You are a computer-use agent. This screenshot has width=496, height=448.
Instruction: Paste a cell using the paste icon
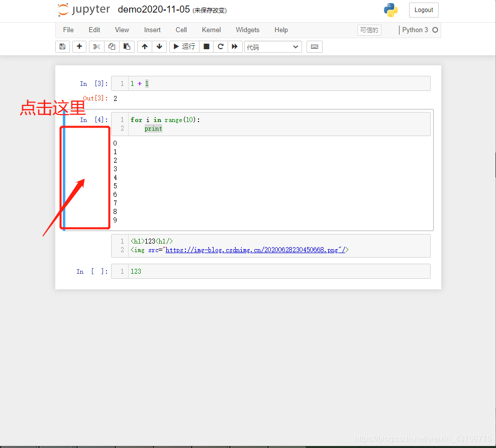[127, 46]
